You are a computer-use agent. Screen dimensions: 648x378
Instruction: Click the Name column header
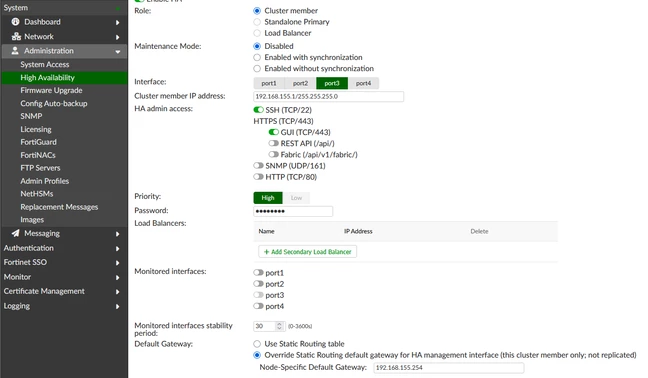[x=266, y=231]
